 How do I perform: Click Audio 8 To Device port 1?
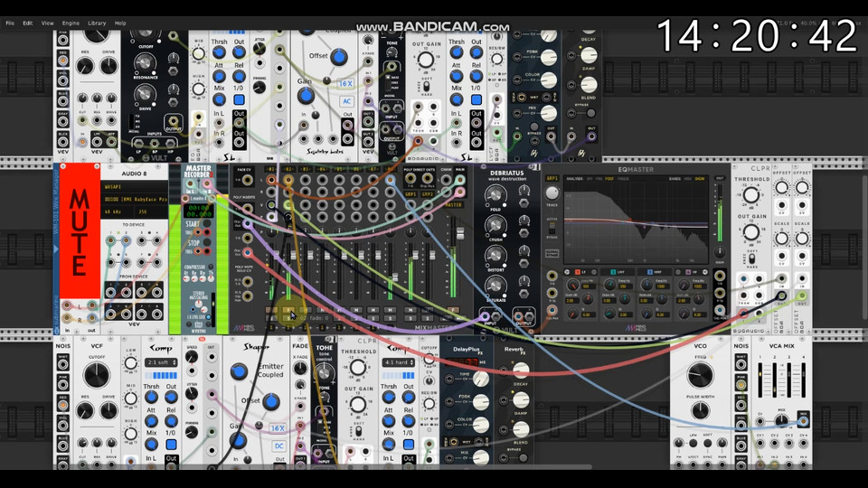111,241
